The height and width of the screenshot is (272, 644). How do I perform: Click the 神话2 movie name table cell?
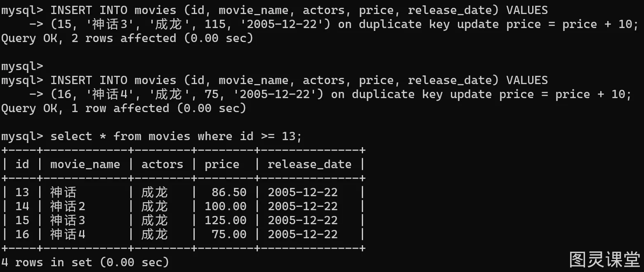coord(68,206)
